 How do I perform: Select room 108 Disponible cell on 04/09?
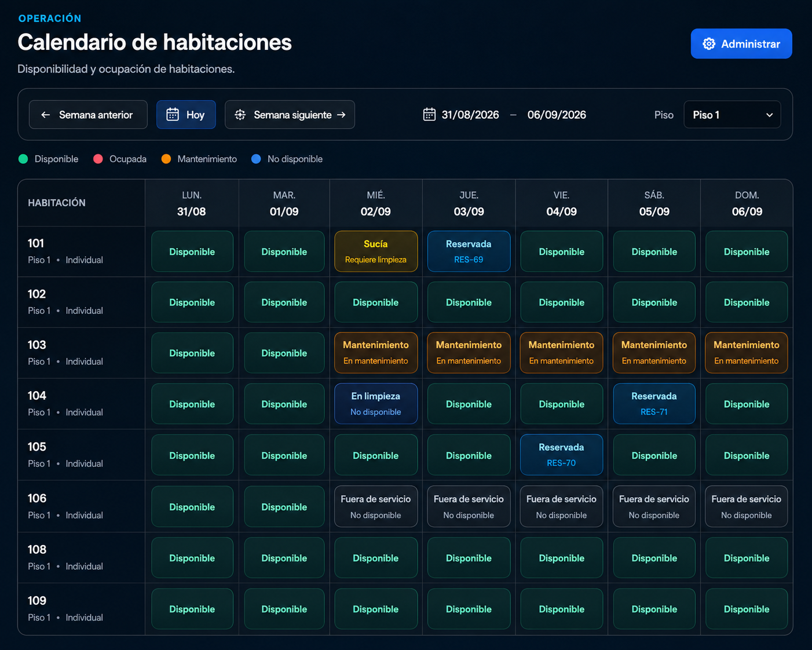[562, 558]
